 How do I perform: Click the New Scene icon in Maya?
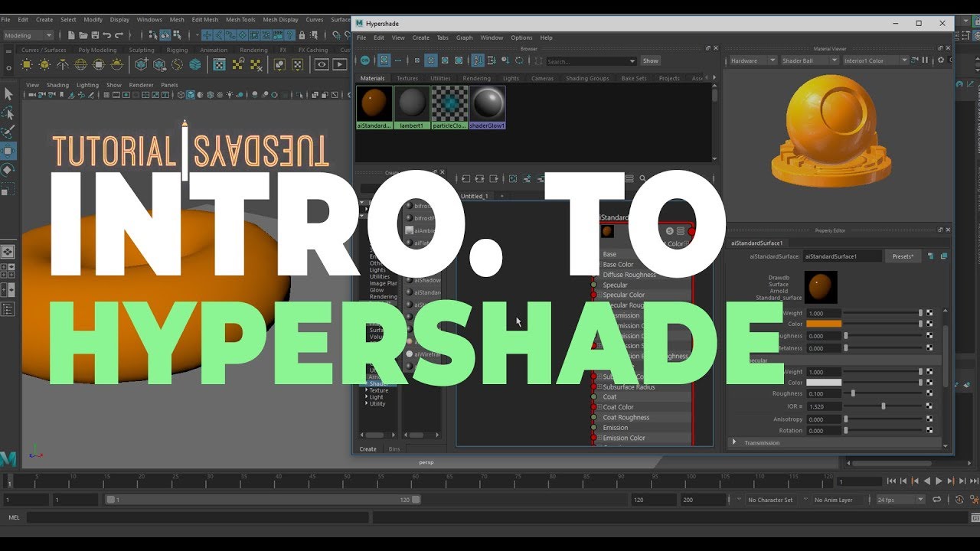(x=71, y=35)
